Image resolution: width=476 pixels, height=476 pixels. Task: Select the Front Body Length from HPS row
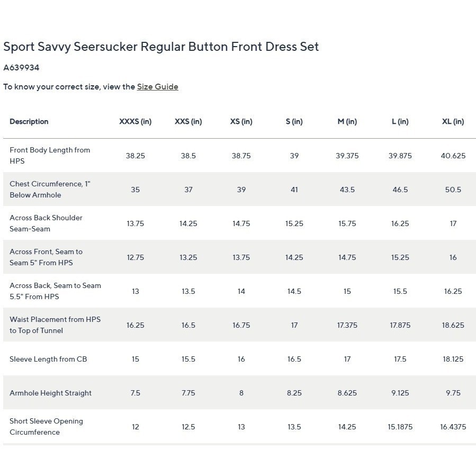pyautogui.click(x=239, y=156)
